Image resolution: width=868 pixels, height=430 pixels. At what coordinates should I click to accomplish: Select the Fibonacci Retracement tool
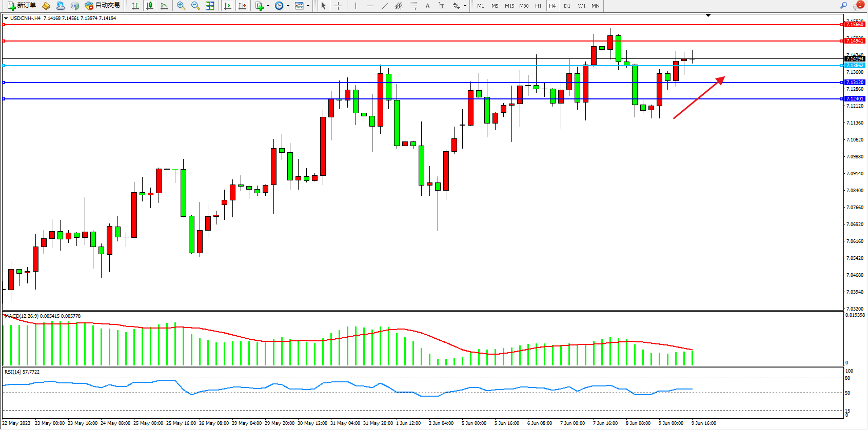413,6
